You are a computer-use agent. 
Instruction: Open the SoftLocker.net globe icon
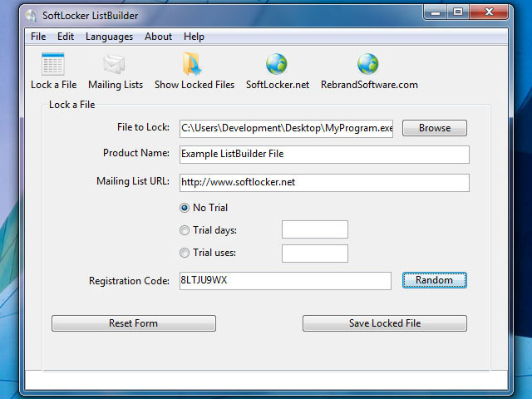coord(277,64)
